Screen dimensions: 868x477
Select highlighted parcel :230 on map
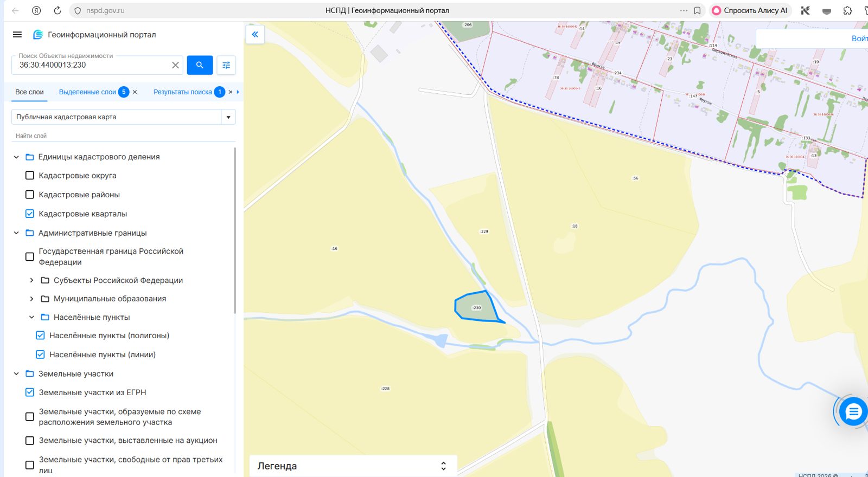[476, 307]
